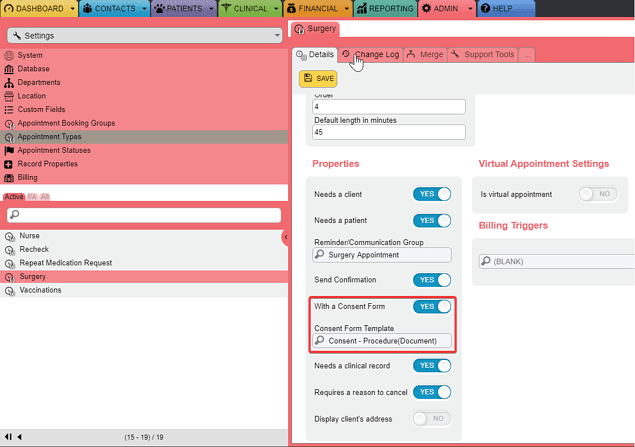Click the Billing Triggers blank lookup field
Image resolution: width=635 pixels, height=447 pixels.
(x=557, y=261)
